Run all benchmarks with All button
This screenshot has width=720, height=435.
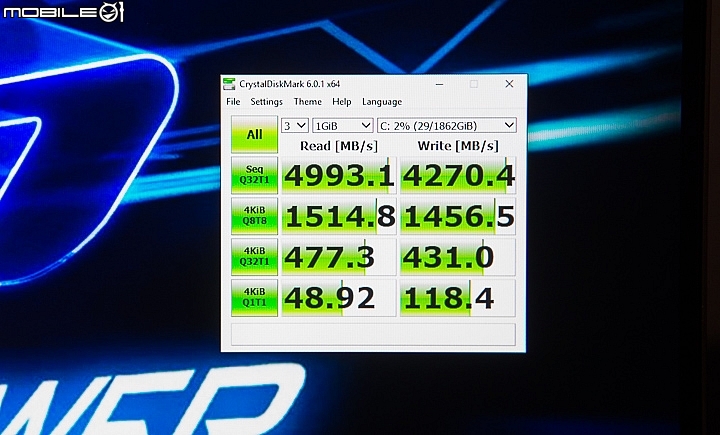tap(254, 134)
